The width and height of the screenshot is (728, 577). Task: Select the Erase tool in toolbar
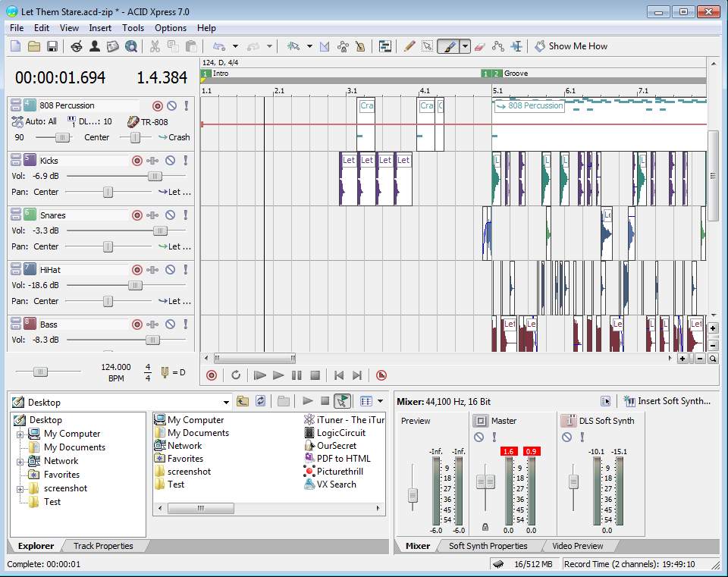click(x=479, y=46)
